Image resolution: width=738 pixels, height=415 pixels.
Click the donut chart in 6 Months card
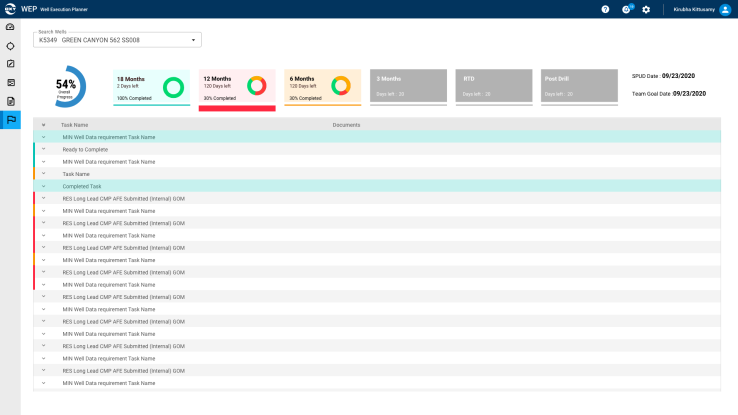[x=341, y=86]
